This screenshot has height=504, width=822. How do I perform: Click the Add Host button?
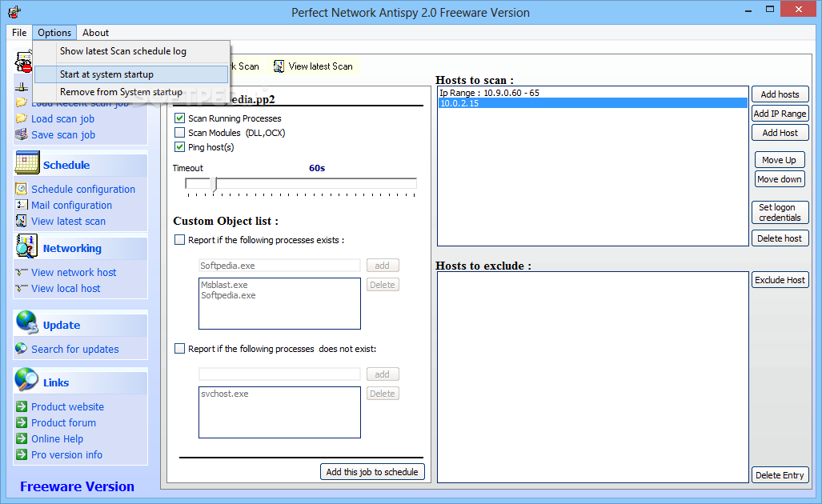click(x=780, y=133)
